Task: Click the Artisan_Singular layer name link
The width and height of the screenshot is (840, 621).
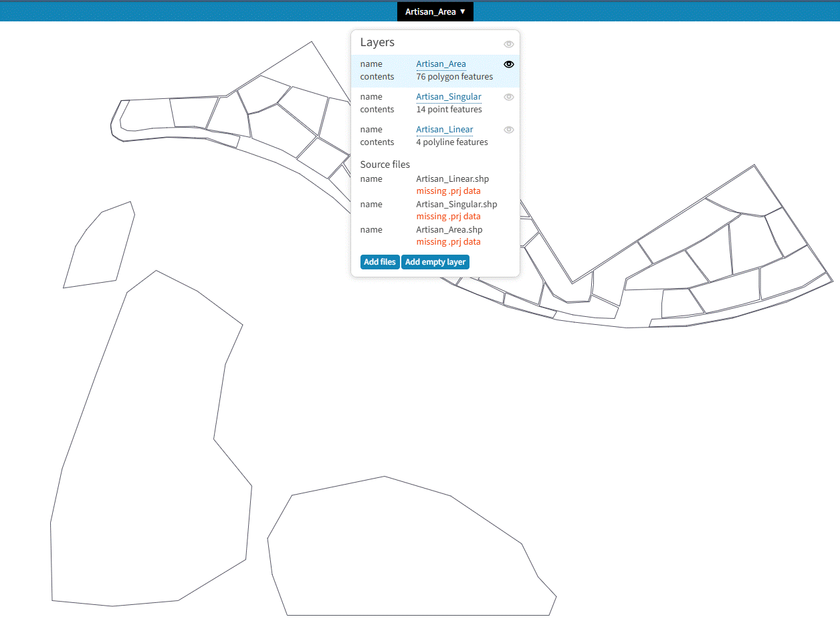Action: click(x=448, y=97)
